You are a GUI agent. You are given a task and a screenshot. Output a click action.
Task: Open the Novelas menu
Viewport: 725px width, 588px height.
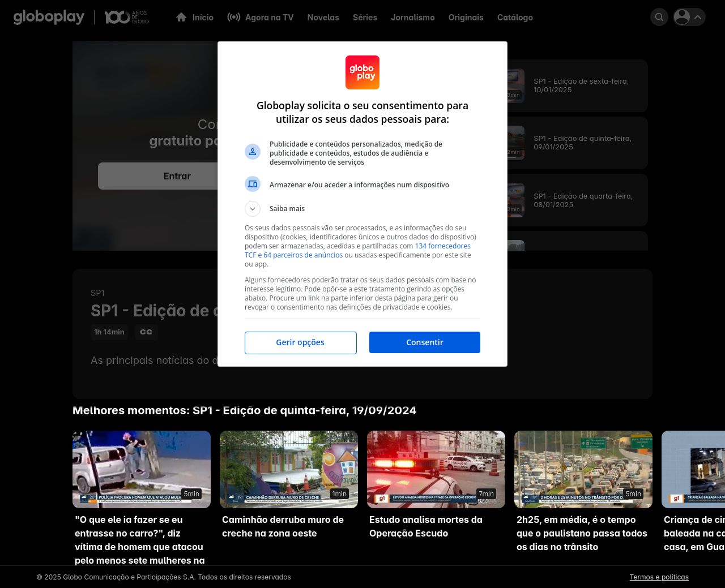click(x=323, y=18)
